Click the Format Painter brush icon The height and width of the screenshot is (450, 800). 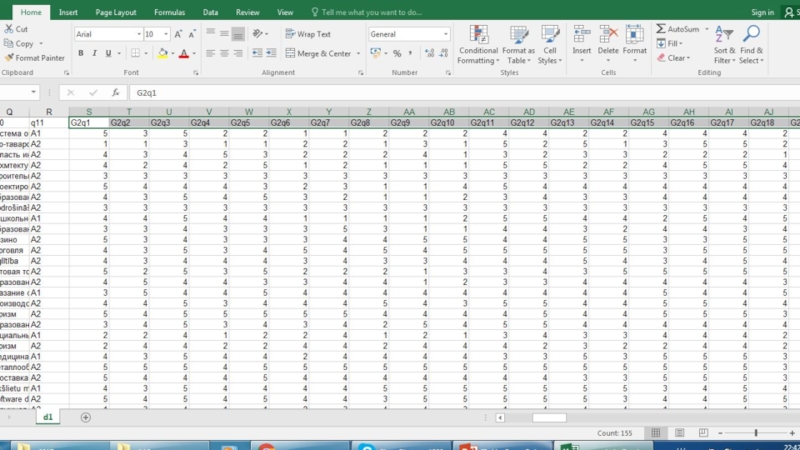8,58
